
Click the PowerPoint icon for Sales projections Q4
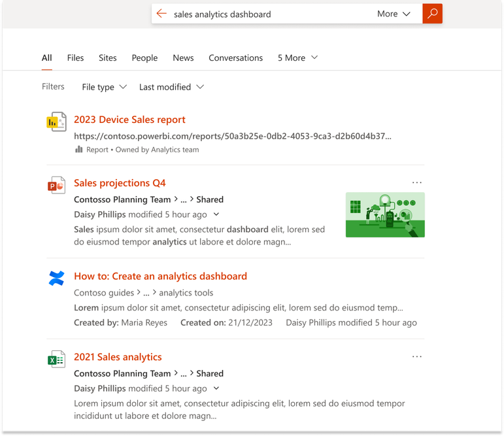[57, 185]
